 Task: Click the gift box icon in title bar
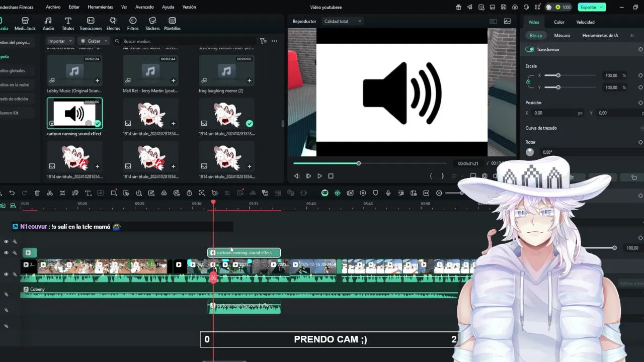458,7
